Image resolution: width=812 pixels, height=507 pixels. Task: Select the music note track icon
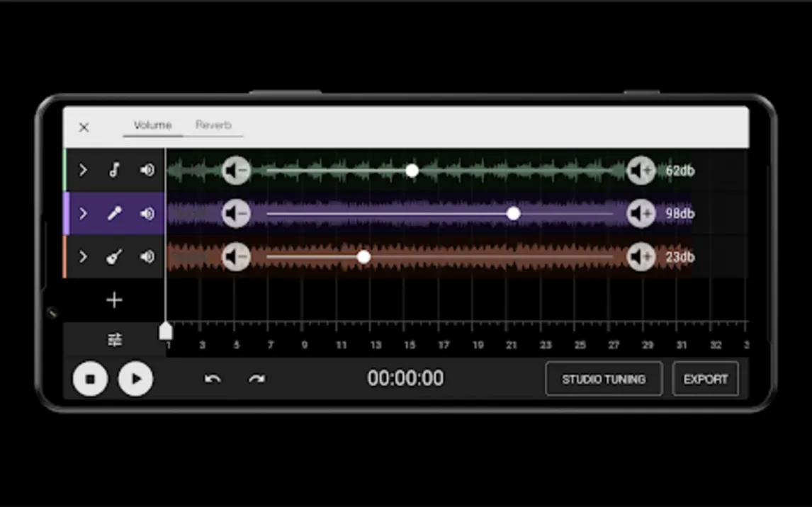click(x=114, y=170)
